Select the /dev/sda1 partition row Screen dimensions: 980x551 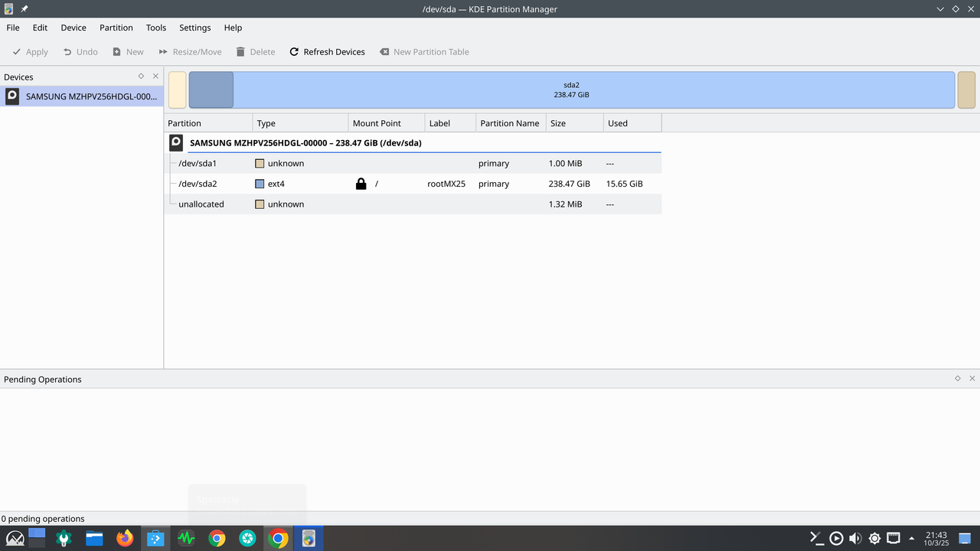[198, 163]
